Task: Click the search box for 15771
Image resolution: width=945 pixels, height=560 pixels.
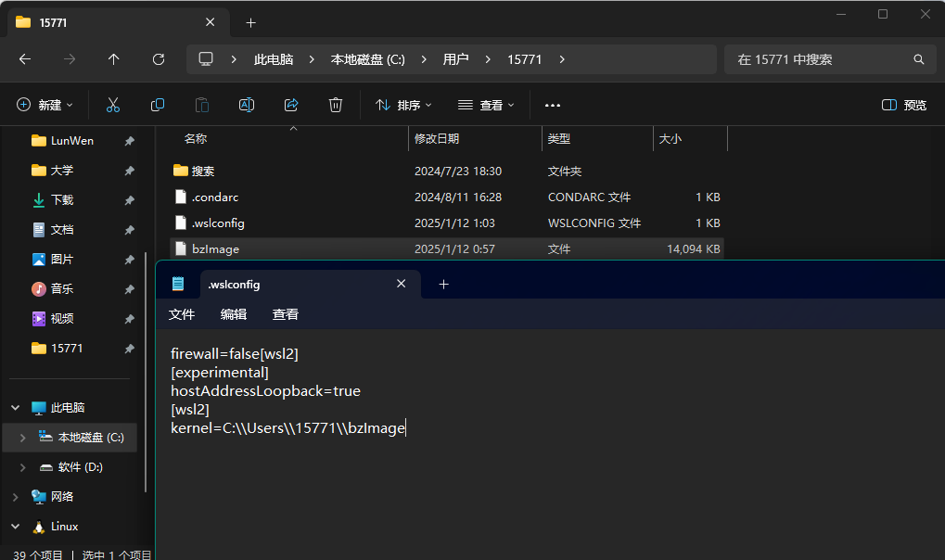Action: point(821,59)
